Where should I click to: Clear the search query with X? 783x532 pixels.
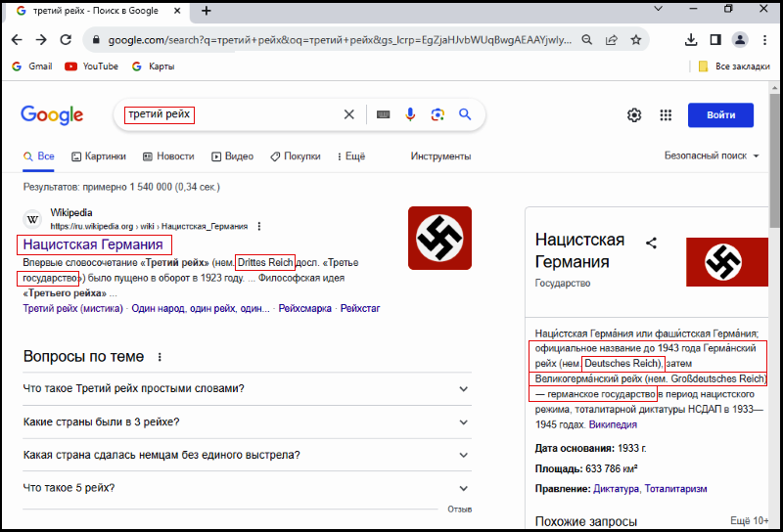(x=349, y=114)
